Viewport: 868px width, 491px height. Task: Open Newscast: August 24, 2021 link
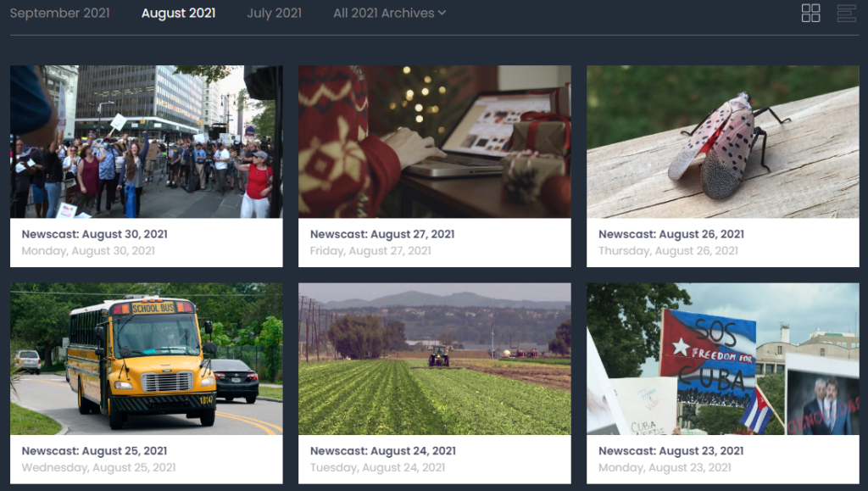pos(383,451)
